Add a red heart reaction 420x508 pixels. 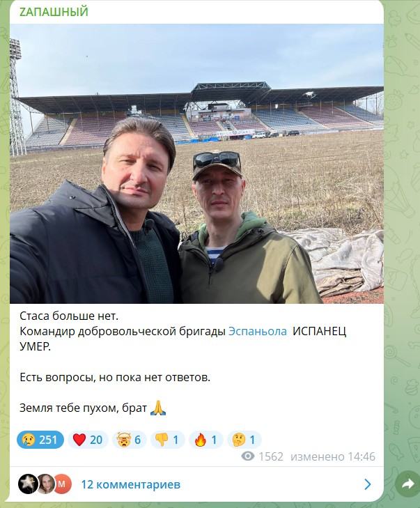click(88, 440)
